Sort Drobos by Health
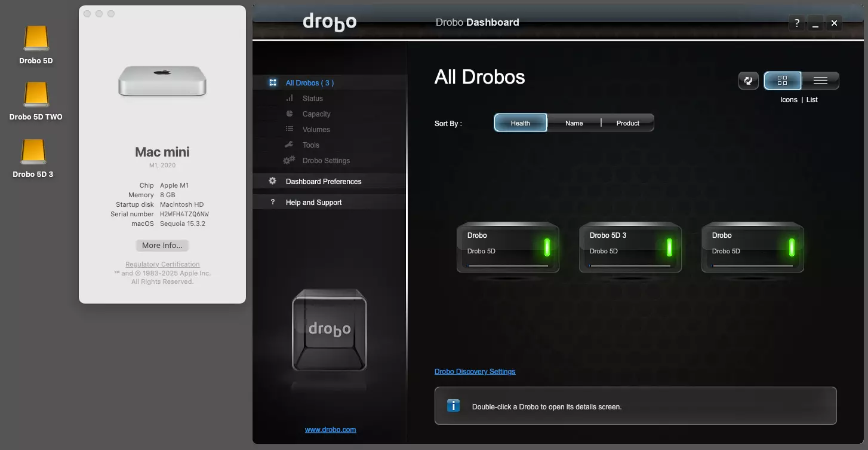The height and width of the screenshot is (450, 868). pyautogui.click(x=520, y=123)
